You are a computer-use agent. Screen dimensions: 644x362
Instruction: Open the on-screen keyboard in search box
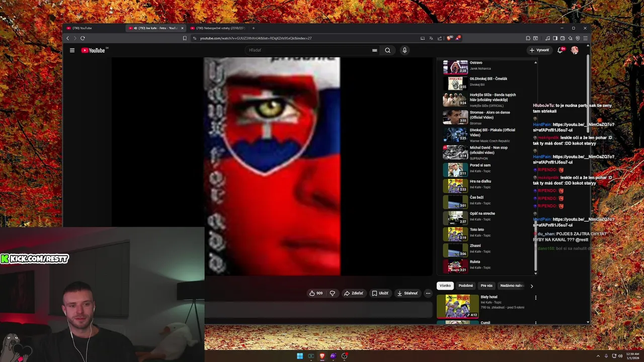tap(374, 50)
